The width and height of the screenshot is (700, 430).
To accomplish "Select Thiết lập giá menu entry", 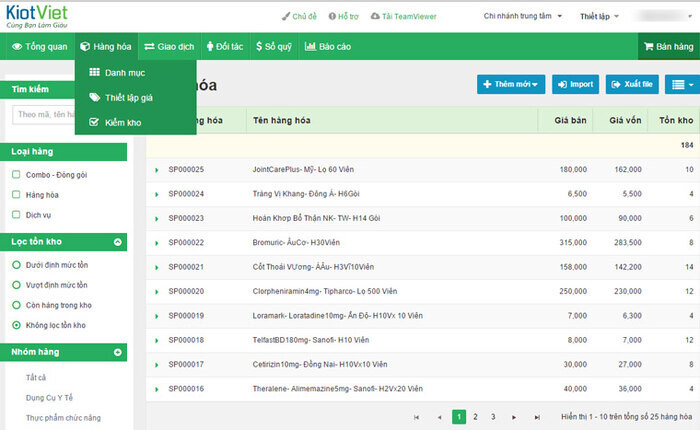I will click(x=128, y=97).
